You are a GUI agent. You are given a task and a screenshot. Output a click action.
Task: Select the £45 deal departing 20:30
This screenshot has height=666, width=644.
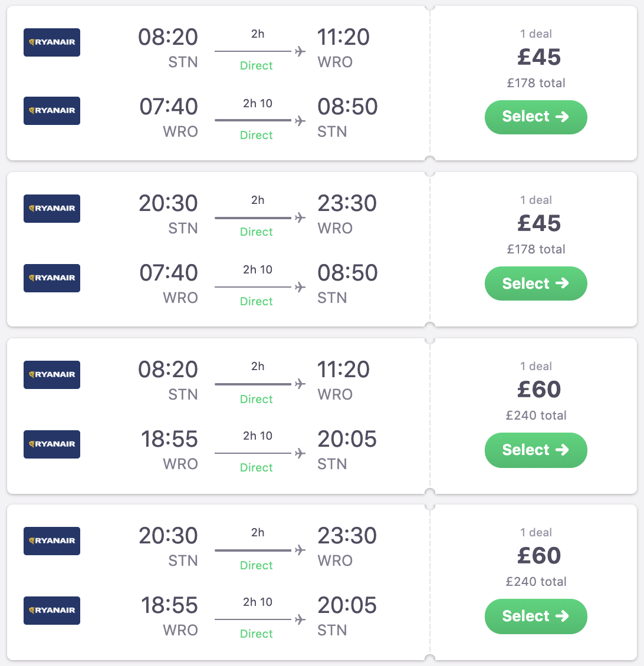535,283
